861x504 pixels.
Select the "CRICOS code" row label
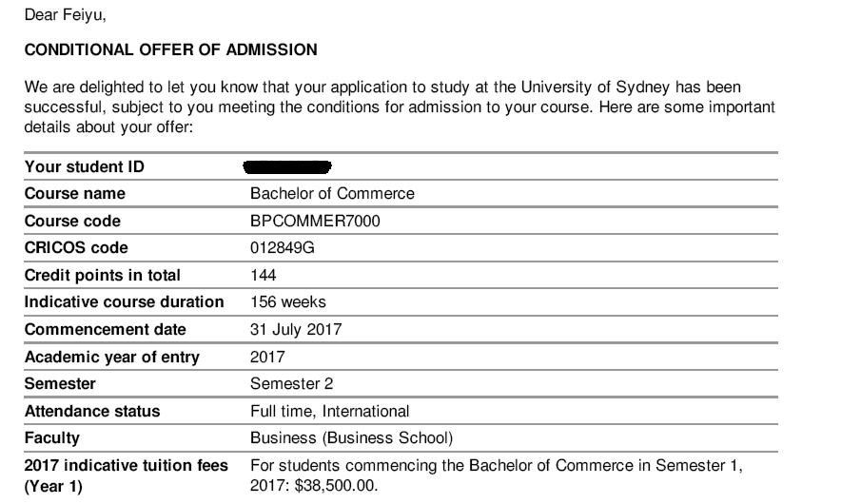point(76,249)
